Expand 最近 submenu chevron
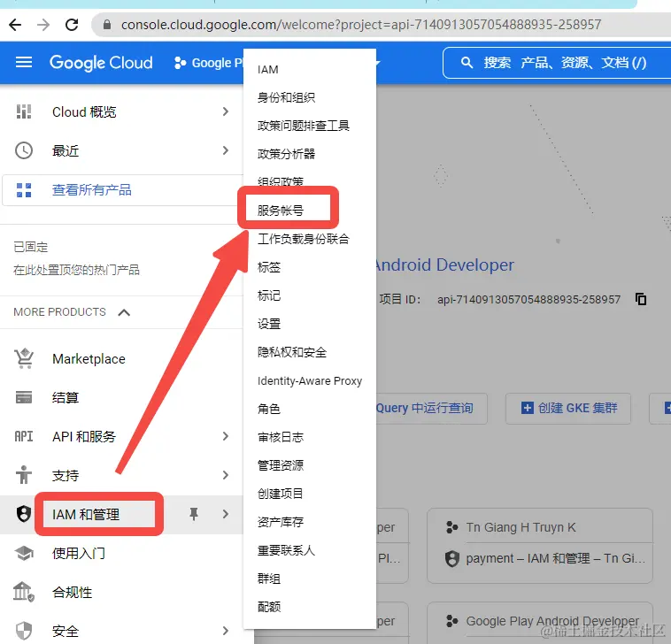671x644 pixels. click(x=226, y=150)
